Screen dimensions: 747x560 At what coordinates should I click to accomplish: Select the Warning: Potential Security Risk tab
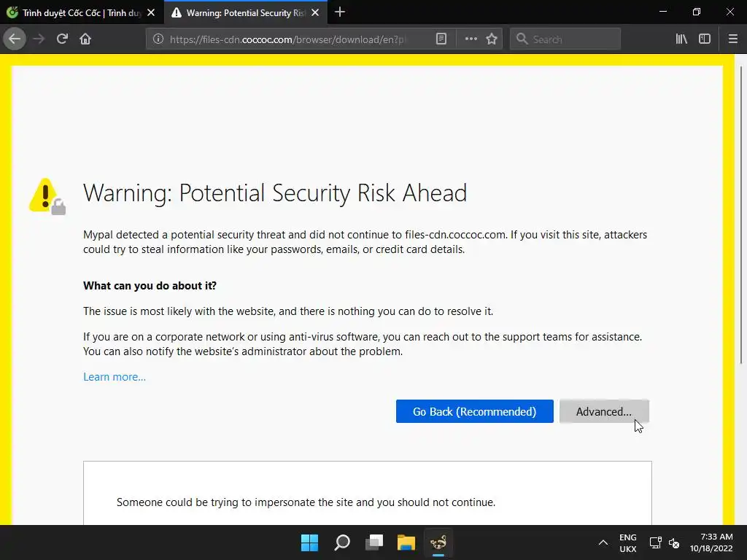pyautogui.click(x=245, y=13)
